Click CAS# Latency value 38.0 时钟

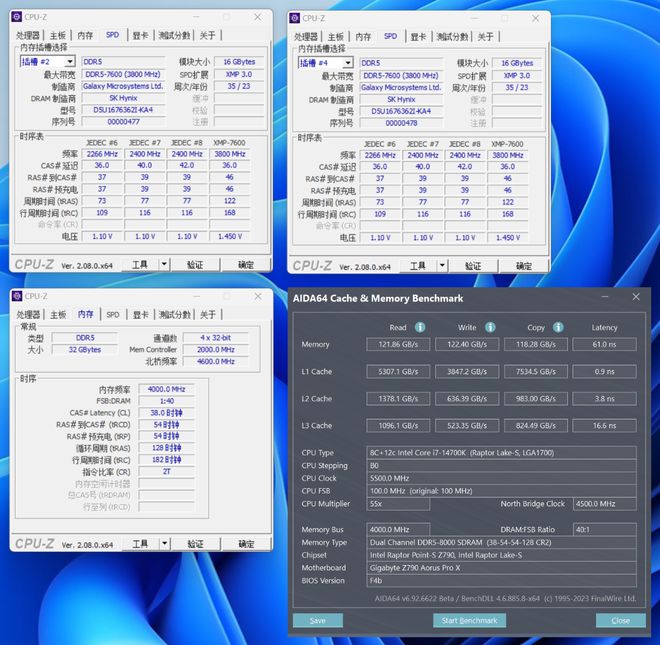pos(167,413)
